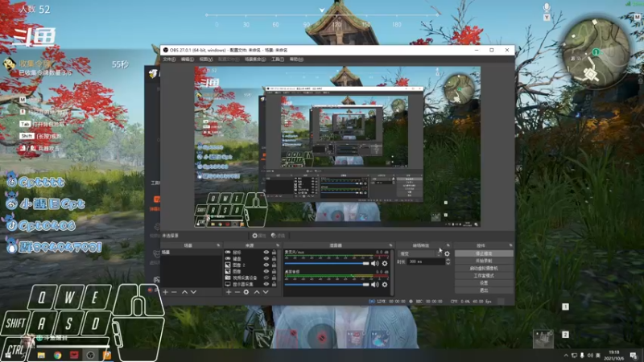The height and width of the screenshot is (362, 644).
Task: Show the 视频采集设备 source with its eye icon
Action: click(x=266, y=278)
